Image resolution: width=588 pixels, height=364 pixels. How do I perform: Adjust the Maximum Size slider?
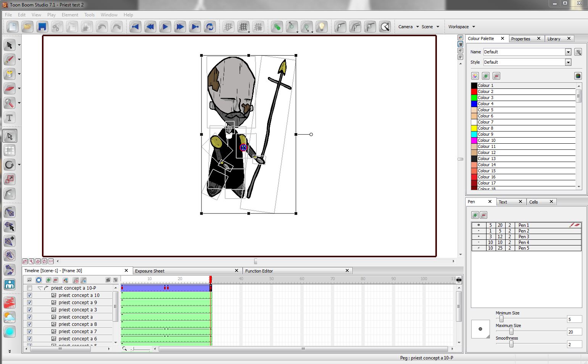511,332
